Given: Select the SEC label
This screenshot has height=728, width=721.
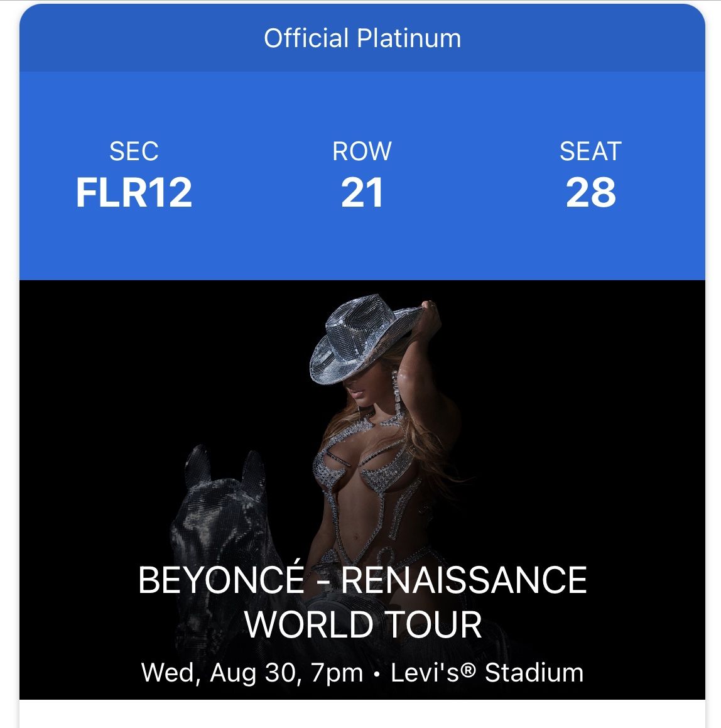Looking at the screenshot, I should pyautogui.click(x=134, y=151).
